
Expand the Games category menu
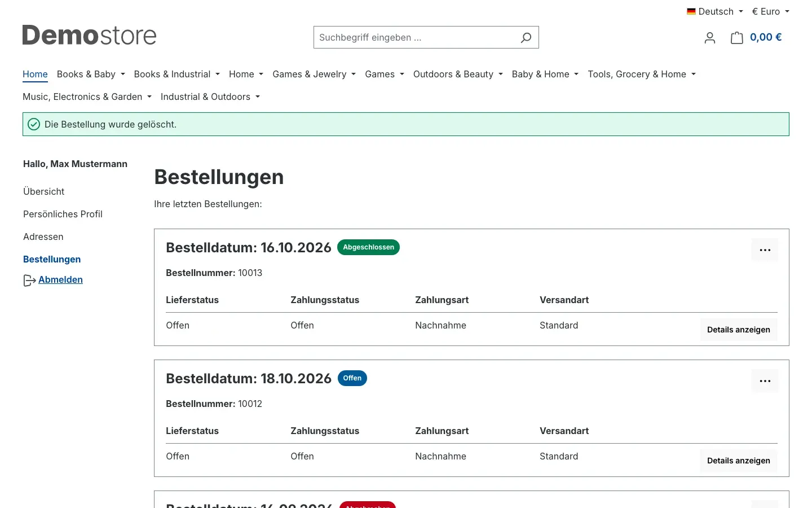[385, 74]
